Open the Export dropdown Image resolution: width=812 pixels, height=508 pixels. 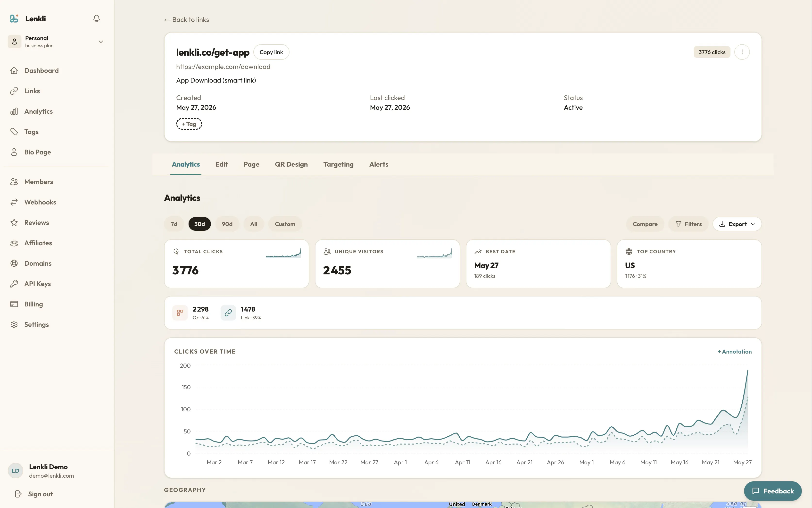[x=737, y=224]
